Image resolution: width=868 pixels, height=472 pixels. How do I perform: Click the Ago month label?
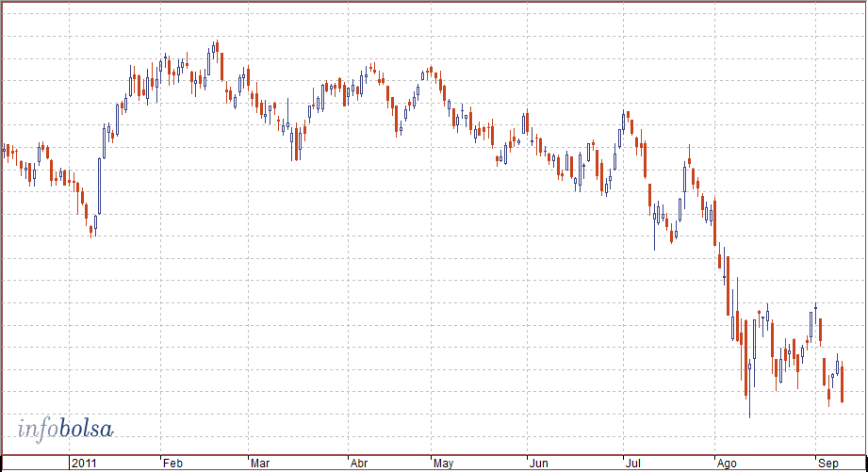tap(727, 464)
